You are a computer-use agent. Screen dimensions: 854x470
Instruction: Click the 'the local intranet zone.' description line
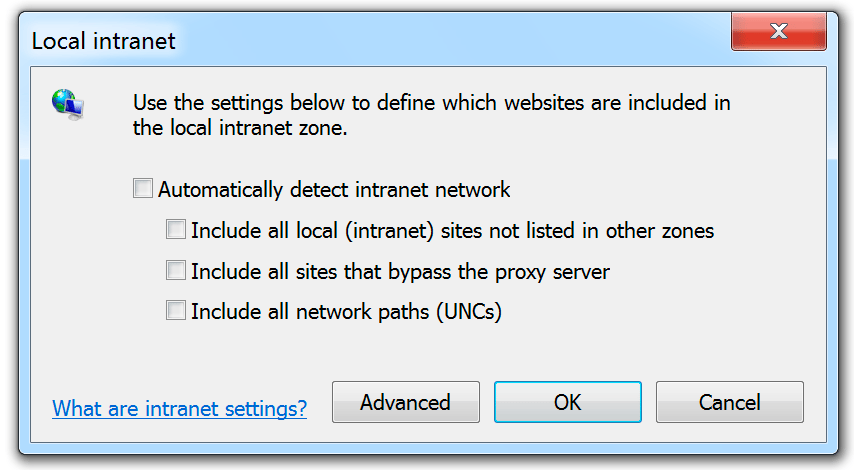240,128
